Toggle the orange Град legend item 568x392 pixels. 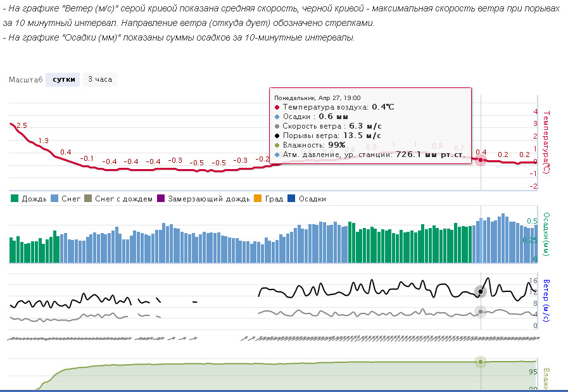point(268,199)
